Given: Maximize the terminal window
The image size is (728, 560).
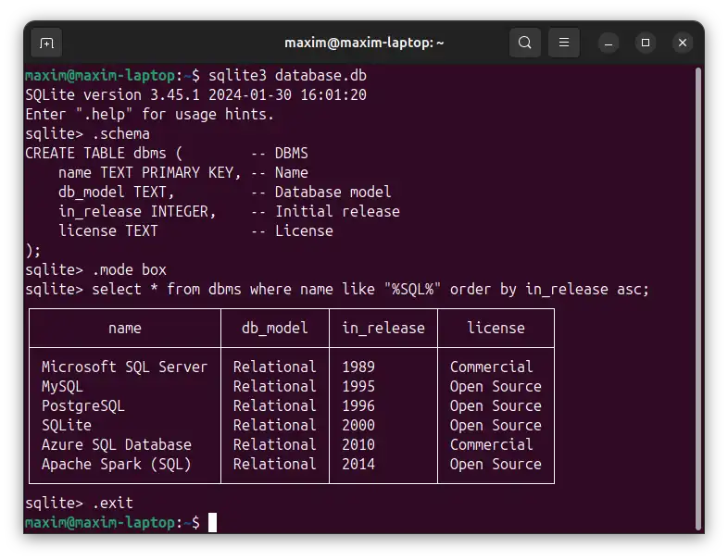Looking at the screenshot, I should pyautogui.click(x=646, y=43).
